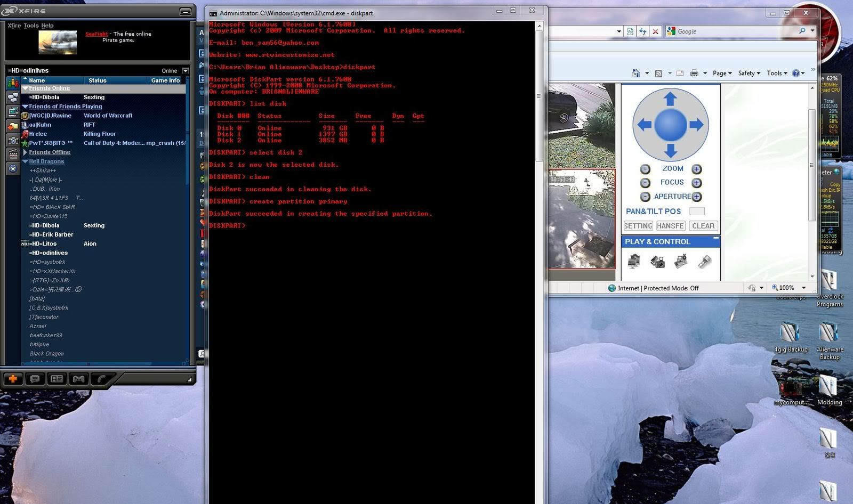
Task: Sort friends by the Game Info column header
Action: click(x=165, y=80)
